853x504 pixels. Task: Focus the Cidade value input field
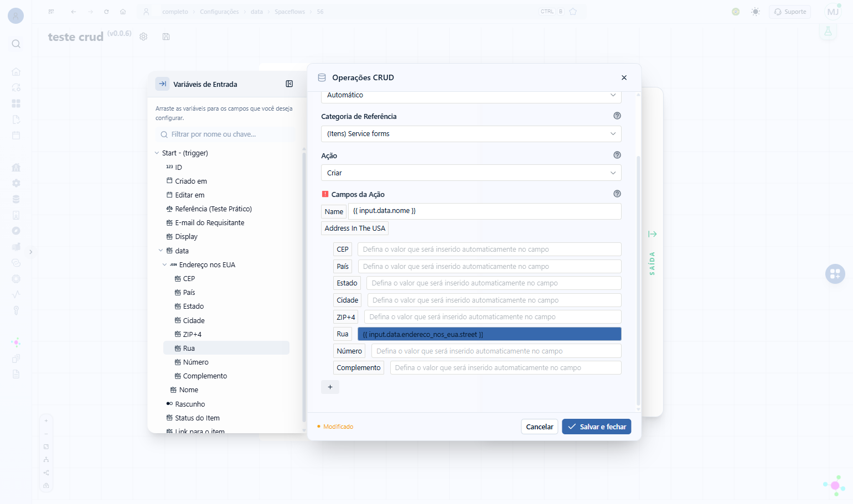point(494,300)
